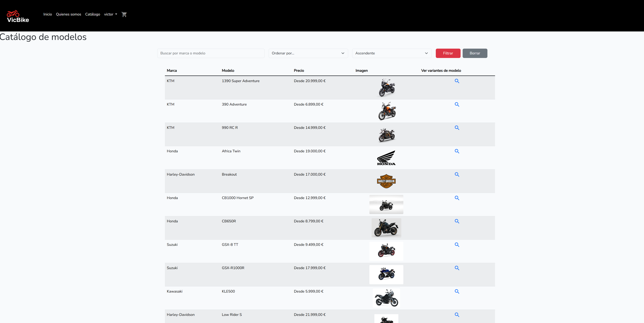Viewport: 644px width, 323px height.
Task: View variants of Honda CB1000 Hornet SP
Action: tap(457, 198)
